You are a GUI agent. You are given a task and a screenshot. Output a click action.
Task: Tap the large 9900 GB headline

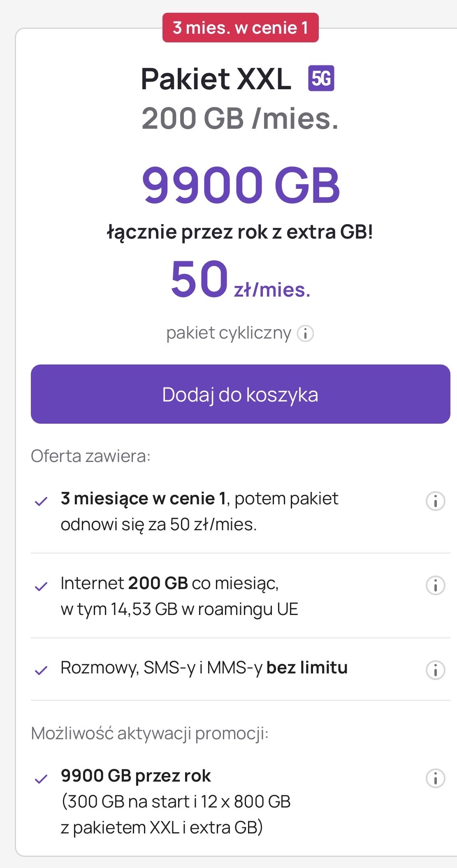[241, 185]
